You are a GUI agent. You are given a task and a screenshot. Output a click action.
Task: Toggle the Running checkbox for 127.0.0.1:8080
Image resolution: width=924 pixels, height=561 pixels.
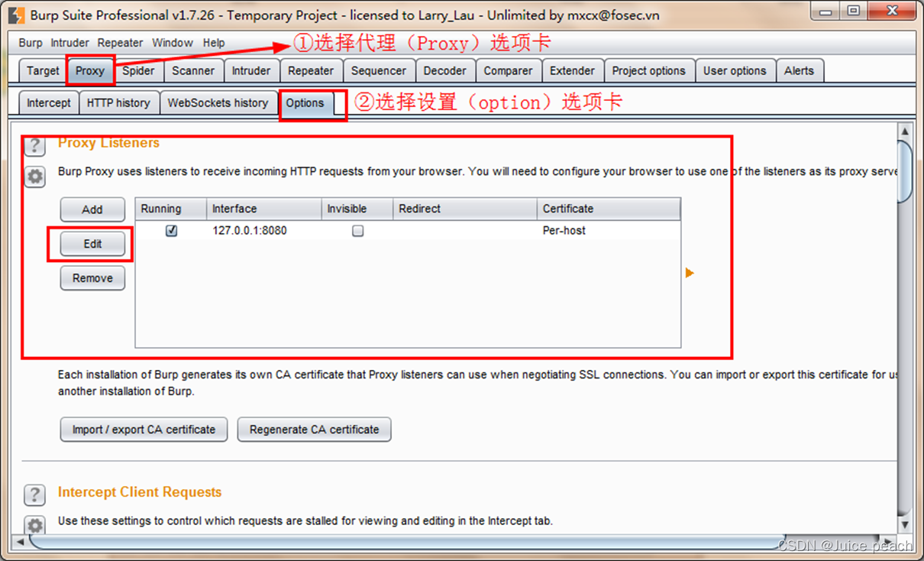click(171, 231)
